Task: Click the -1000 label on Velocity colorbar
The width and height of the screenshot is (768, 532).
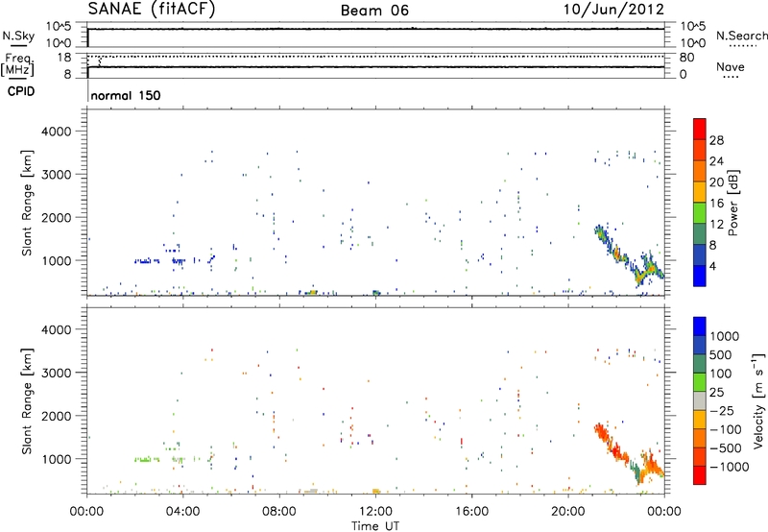Action: (x=729, y=467)
